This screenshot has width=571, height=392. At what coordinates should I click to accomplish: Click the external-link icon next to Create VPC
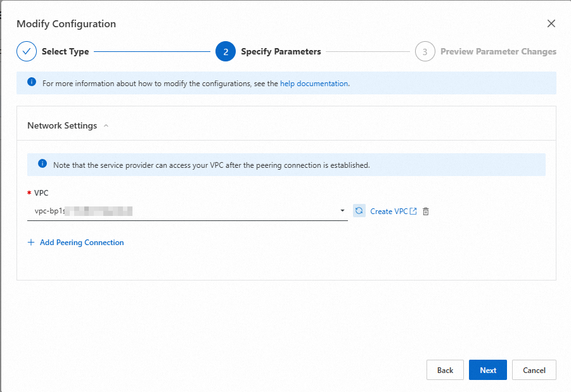coord(413,211)
